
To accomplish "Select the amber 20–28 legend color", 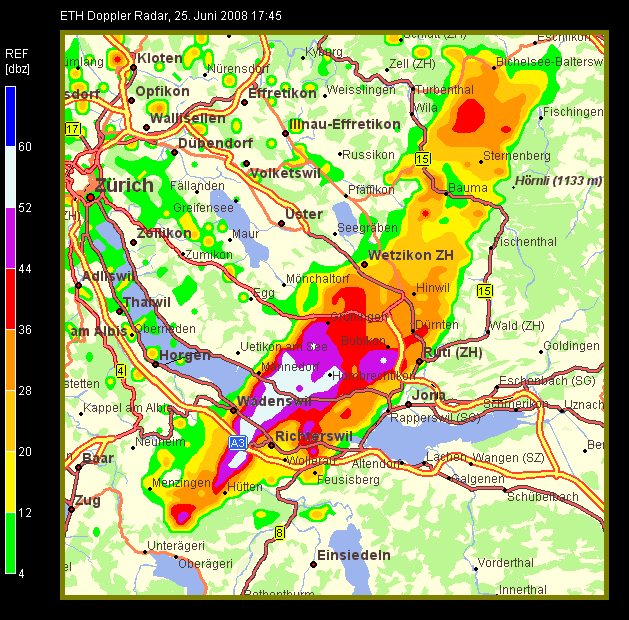I will coord(10,421).
